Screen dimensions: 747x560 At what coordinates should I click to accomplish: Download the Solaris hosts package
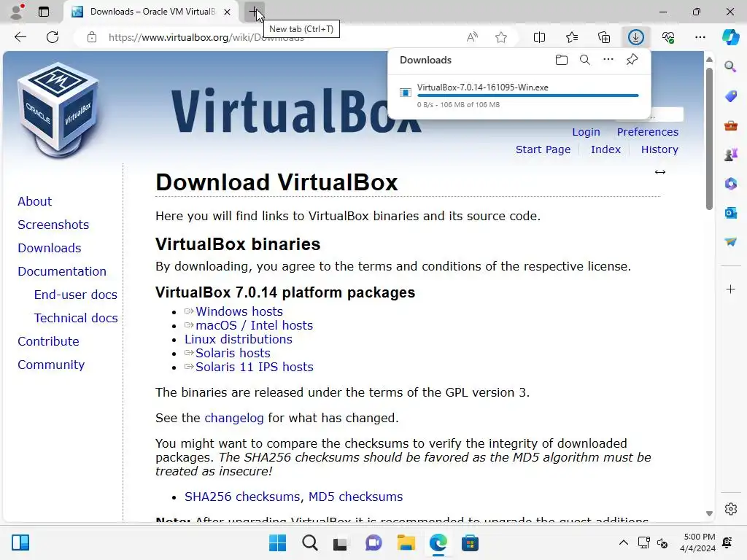coord(233,353)
